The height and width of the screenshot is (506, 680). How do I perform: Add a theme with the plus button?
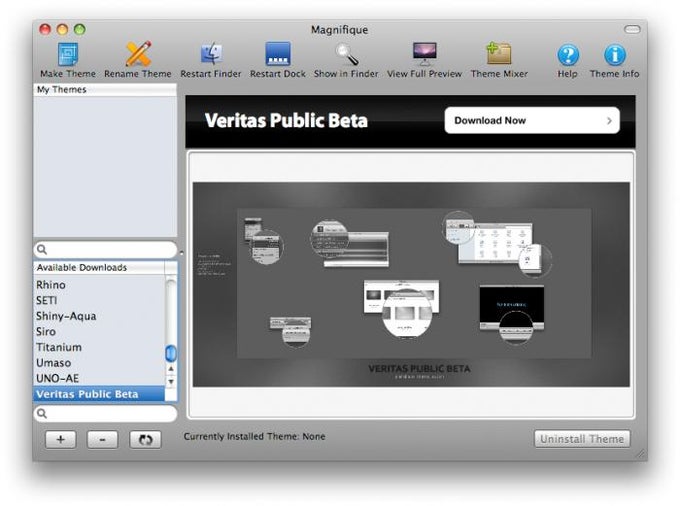pos(61,439)
